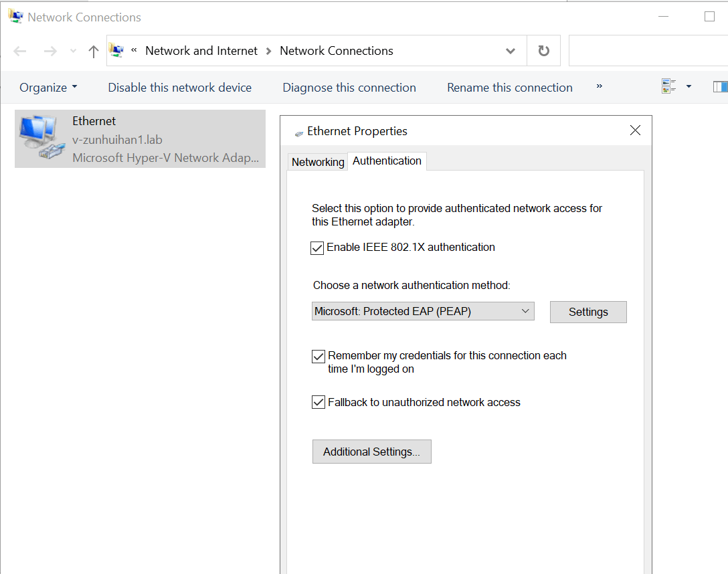The width and height of the screenshot is (728, 574).
Task: Expand the overflow chevron for more toolbar commands
Action: 599,87
